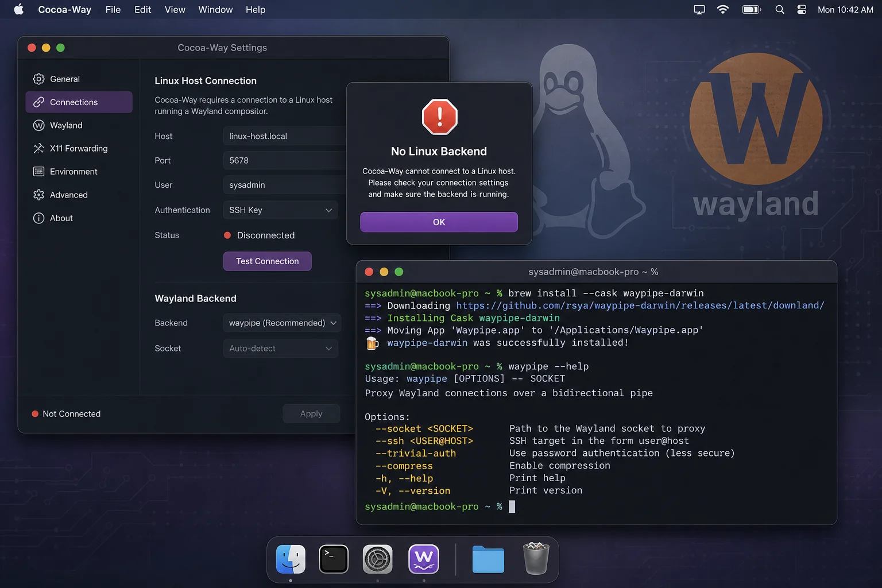Click the "--trivial-auth" option in Terminal
882x588 pixels.
pos(416,454)
